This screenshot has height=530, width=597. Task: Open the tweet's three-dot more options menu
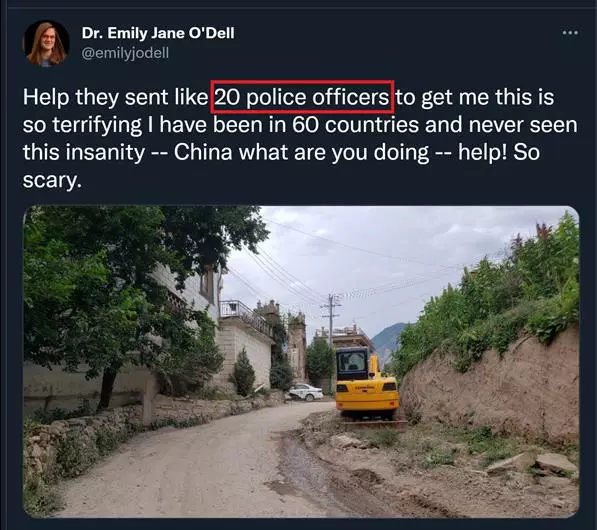[570, 33]
